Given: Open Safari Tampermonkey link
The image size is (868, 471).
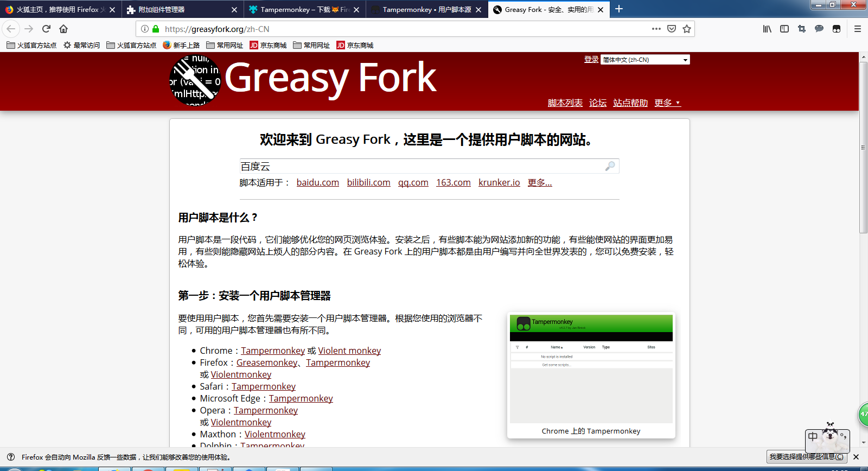Looking at the screenshot, I should tap(264, 386).
